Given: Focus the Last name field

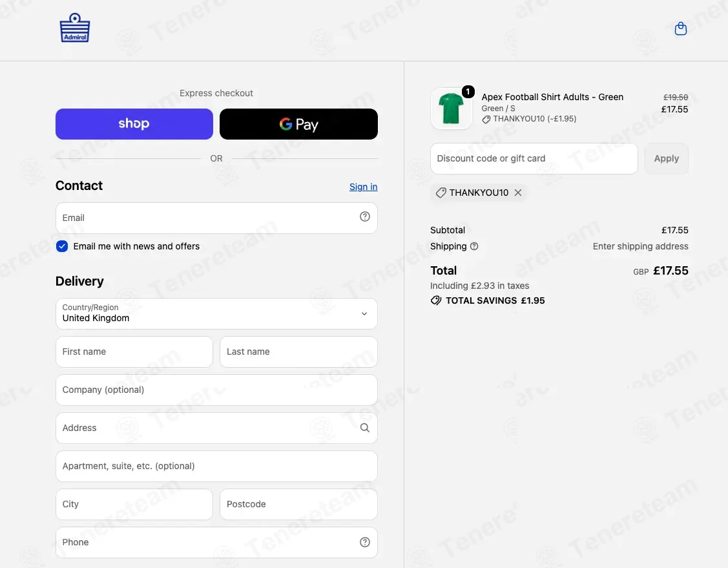Looking at the screenshot, I should click(298, 352).
